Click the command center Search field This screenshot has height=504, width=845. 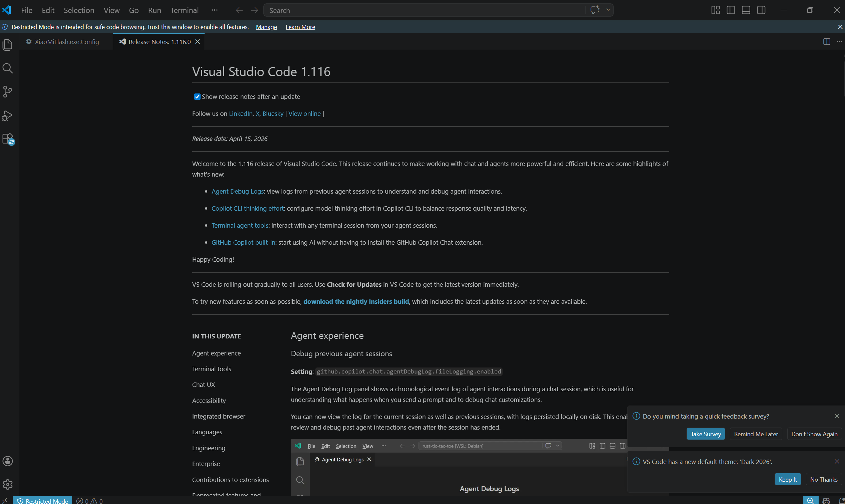click(x=425, y=10)
